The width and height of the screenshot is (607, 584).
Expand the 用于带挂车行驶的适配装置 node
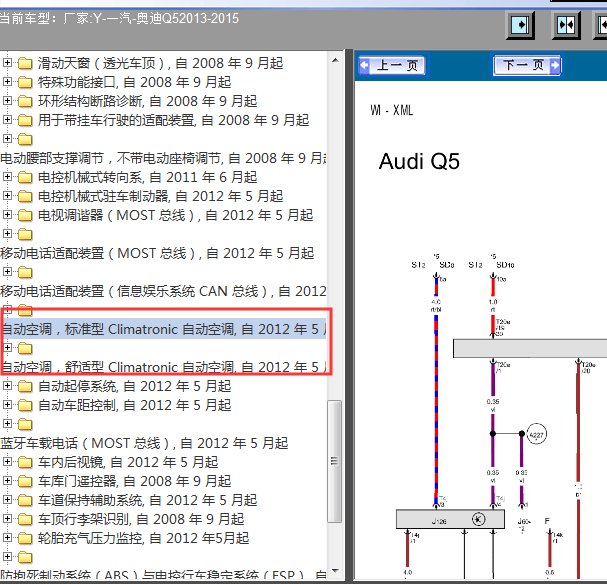pos(7,119)
